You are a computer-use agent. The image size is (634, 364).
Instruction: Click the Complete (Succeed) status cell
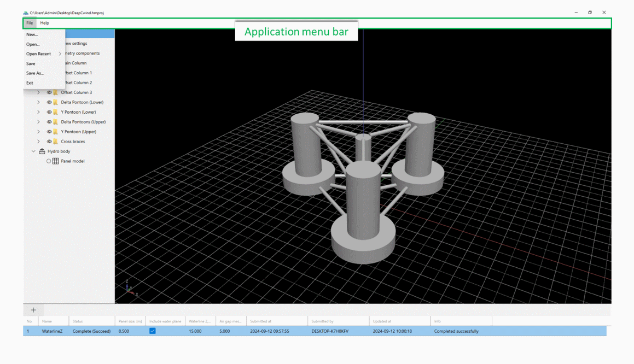click(x=91, y=331)
